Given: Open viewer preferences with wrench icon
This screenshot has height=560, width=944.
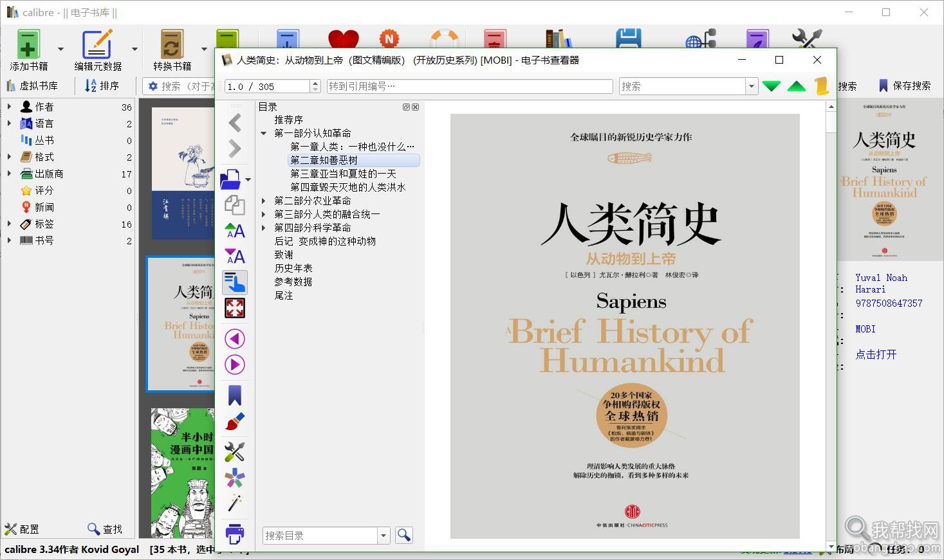Looking at the screenshot, I should [235, 452].
